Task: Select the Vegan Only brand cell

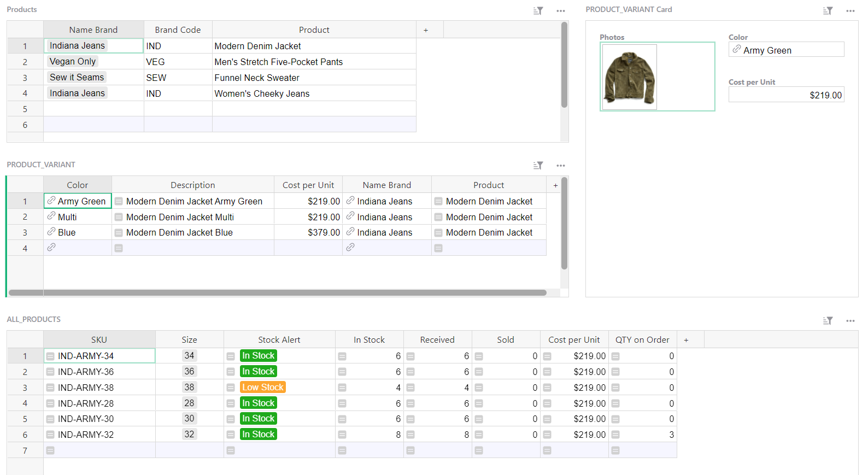Action: pyautogui.click(x=73, y=62)
